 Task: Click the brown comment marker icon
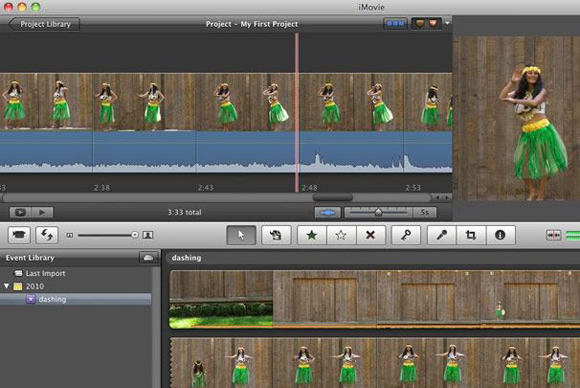419,24
